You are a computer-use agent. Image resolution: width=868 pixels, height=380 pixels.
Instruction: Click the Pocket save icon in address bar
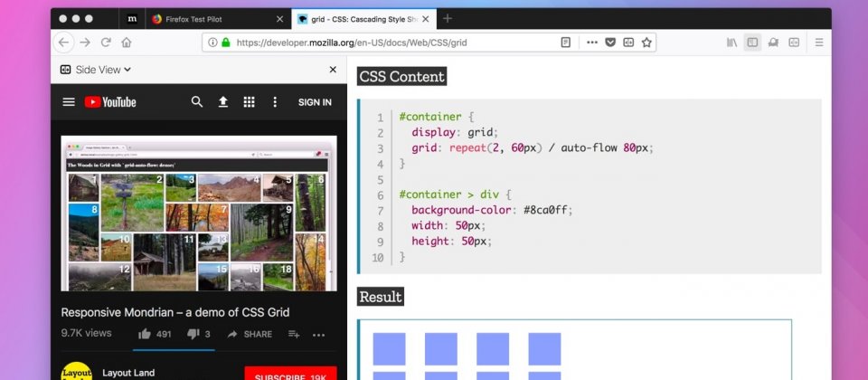coord(610,43)
